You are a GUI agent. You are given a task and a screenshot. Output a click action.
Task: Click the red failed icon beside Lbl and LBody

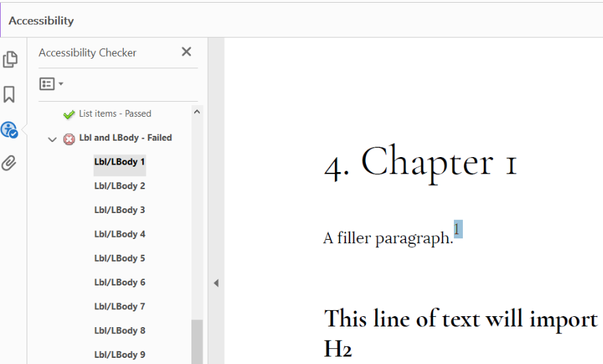[x=69, y=139]
